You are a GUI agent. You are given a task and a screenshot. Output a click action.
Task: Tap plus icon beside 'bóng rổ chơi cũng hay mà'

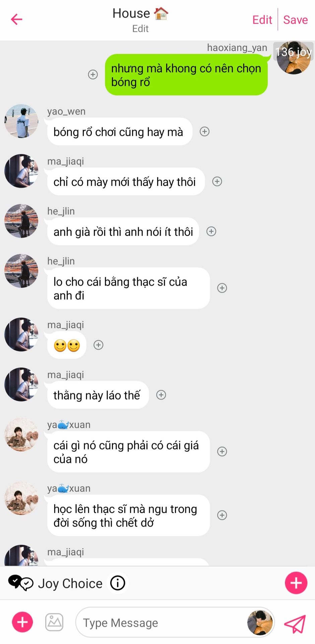point(204,131)
